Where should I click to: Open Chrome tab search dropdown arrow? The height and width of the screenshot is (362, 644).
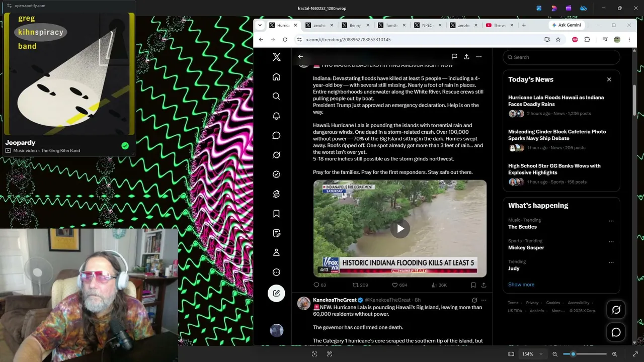click(260, 25)
